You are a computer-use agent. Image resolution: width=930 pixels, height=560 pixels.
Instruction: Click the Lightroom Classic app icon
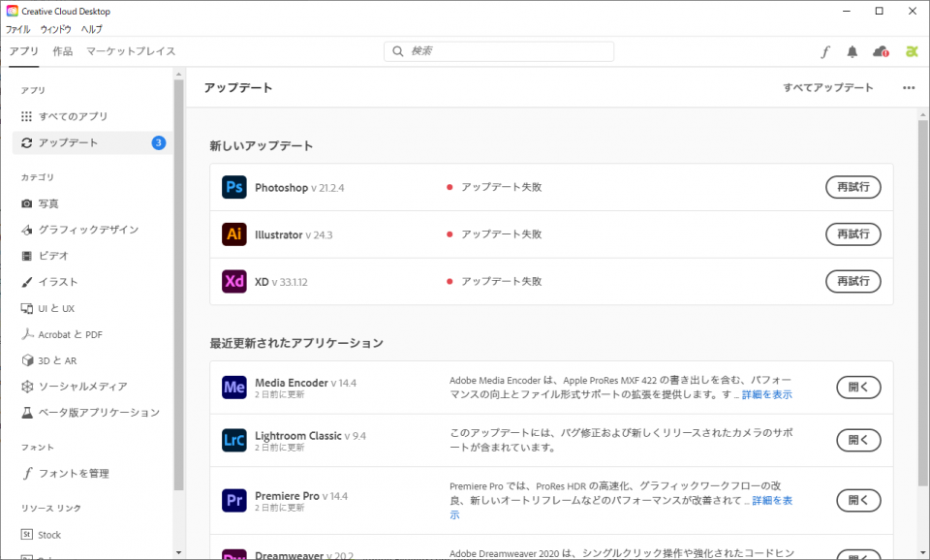pyautogui.click(x=233, y=440)
